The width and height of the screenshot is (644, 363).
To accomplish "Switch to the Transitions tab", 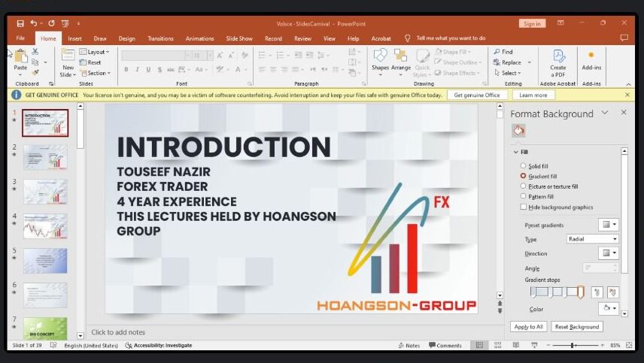I will (x=160, y=38).
